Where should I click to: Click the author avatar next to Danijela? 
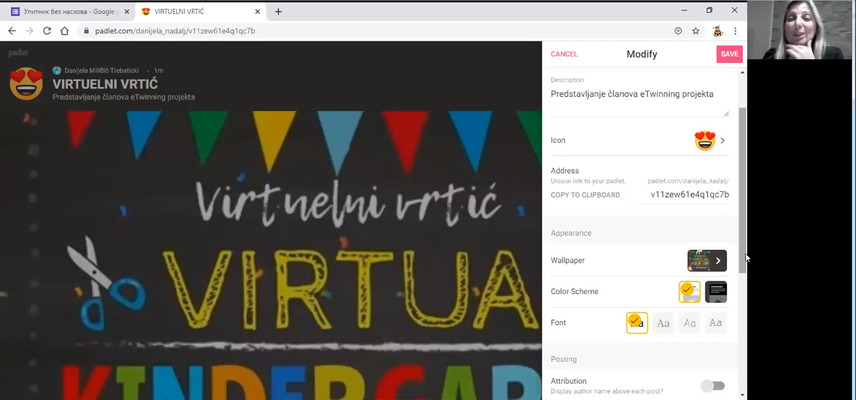click(x=57, y=70)
